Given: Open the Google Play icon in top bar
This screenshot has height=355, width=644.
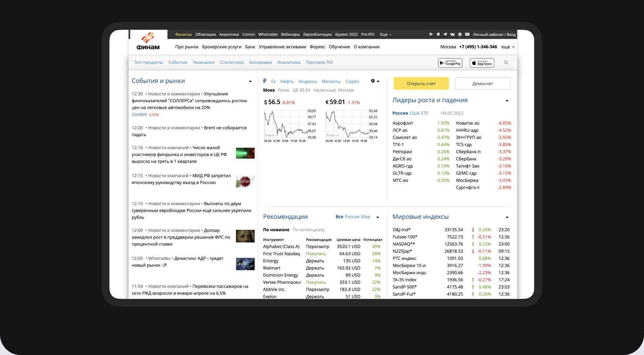Looking at the screenshot, I should click(x=431, y=34).
